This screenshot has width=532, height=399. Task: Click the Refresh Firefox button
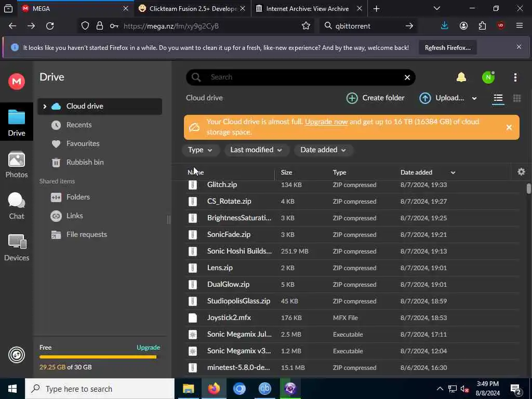(x=447, y=47)
